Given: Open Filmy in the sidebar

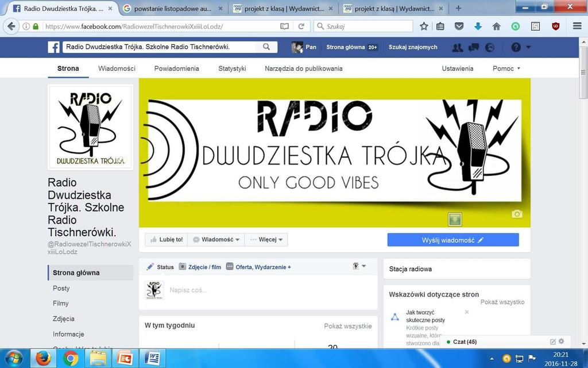Looking at the screenshot, I should pos(61,304).
